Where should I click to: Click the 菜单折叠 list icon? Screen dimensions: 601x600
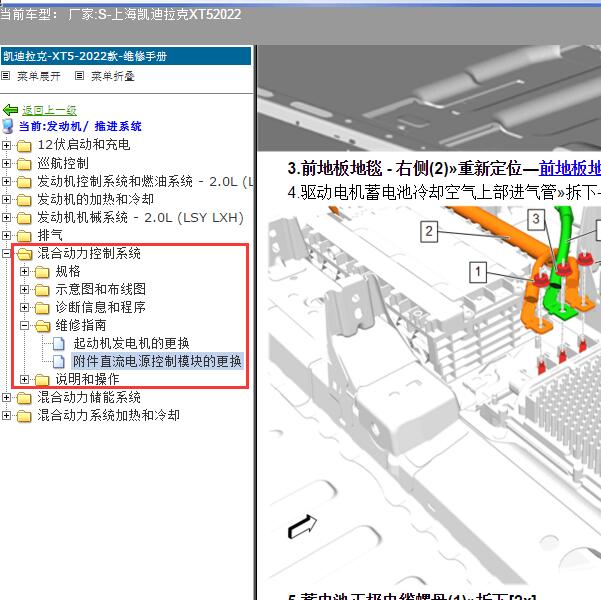[x=79, y=76]
